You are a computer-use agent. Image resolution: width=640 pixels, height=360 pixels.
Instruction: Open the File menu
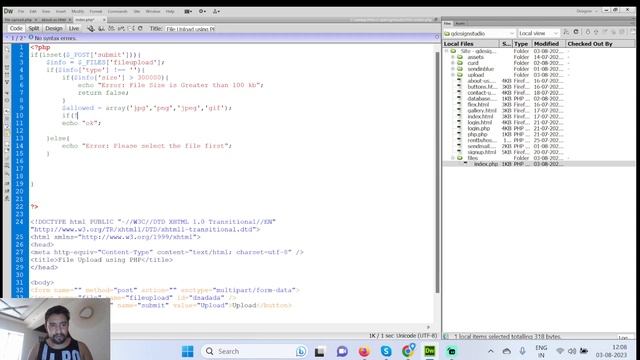coord(21,11)
